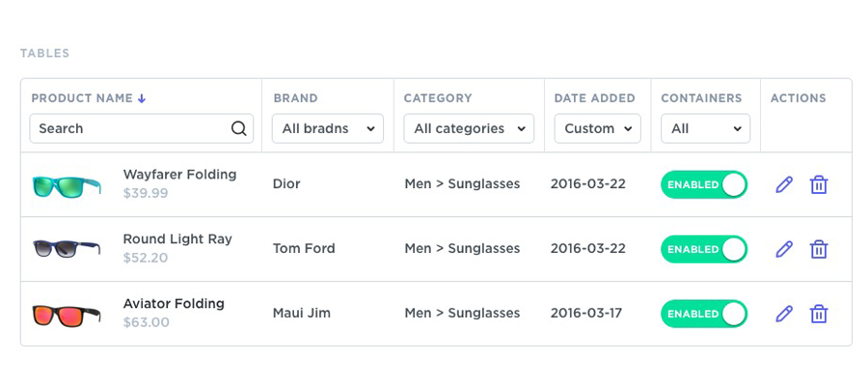Image resolution: width=868 pixels, height=386 pixels.
Task: Click the search magnifier icon
Action: pyautogui.click(x=239, y=128)
